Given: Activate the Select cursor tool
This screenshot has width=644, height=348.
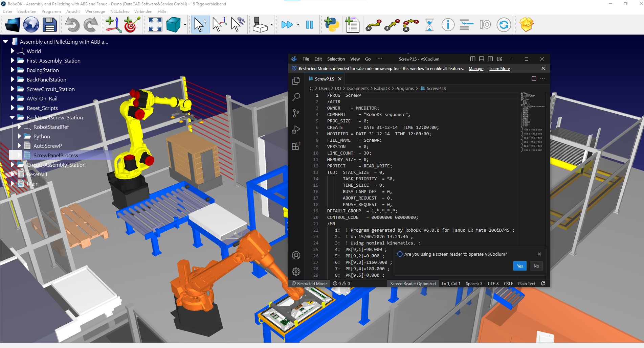Looking at the screenshot, I should tap(200, 25).
